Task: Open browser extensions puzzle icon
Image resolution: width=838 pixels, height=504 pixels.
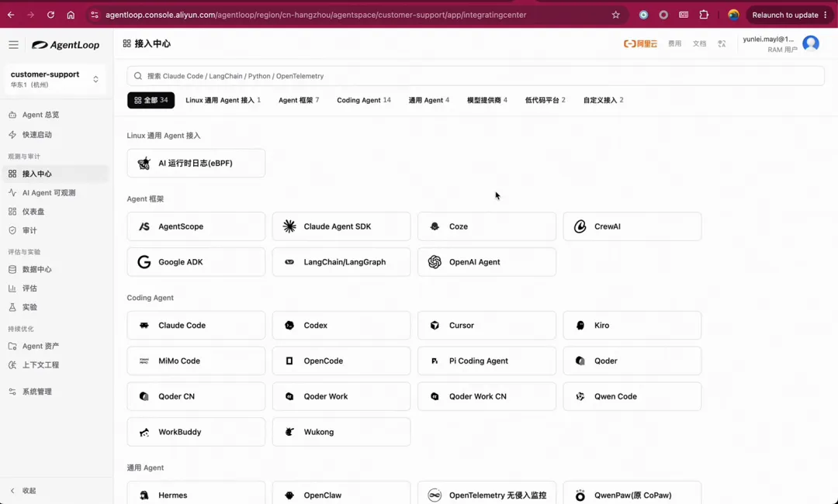Action: pyautogui.click(x=704, y=15)
